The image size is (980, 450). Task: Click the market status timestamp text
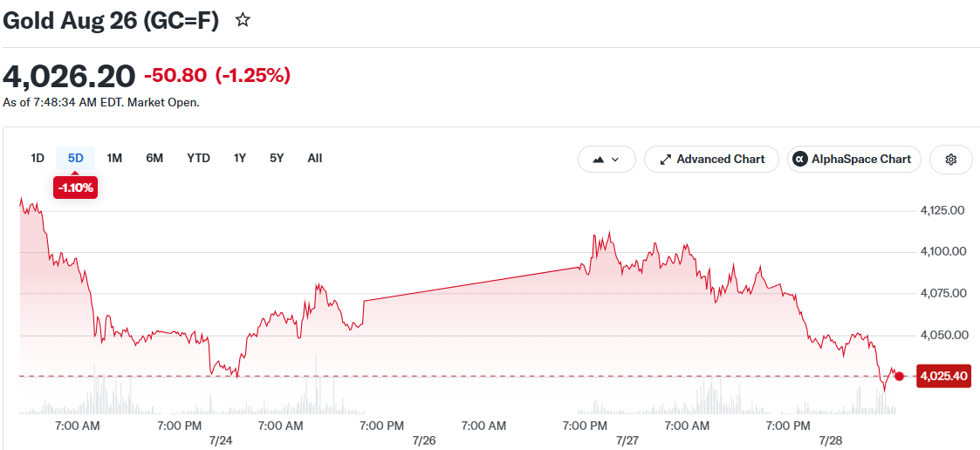pos(101,102)
